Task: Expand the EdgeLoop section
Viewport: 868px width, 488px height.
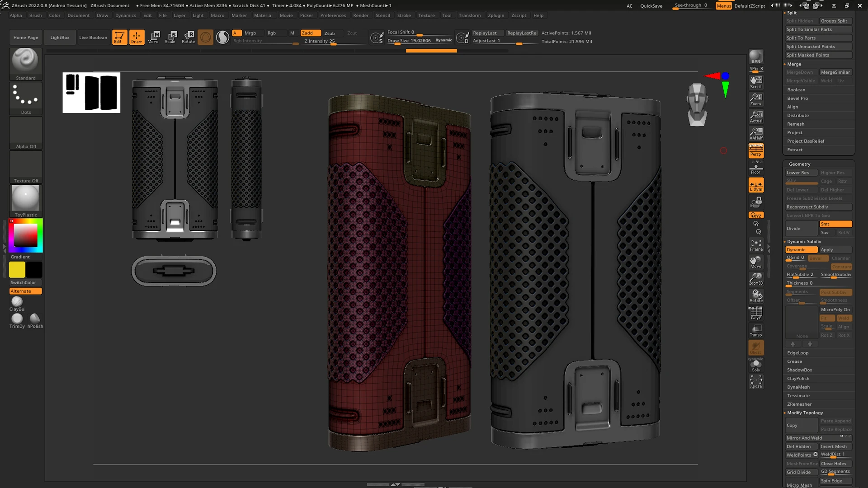Action: pyautogui.click(x=797, y=353)
